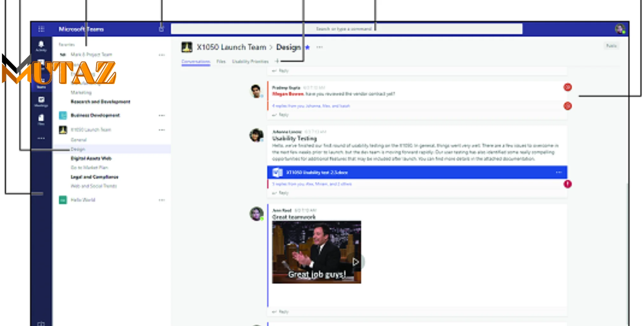Screen dimensions: 644x326
Task: Click the Word icon on the attachment
Action: point(277,172)
